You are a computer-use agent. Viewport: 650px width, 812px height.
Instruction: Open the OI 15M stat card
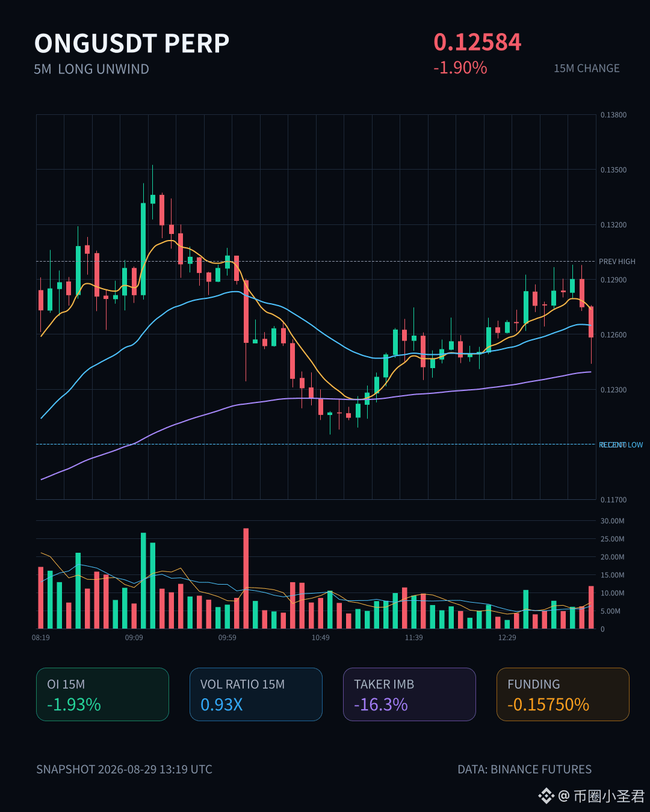click(x=102, y=694)
